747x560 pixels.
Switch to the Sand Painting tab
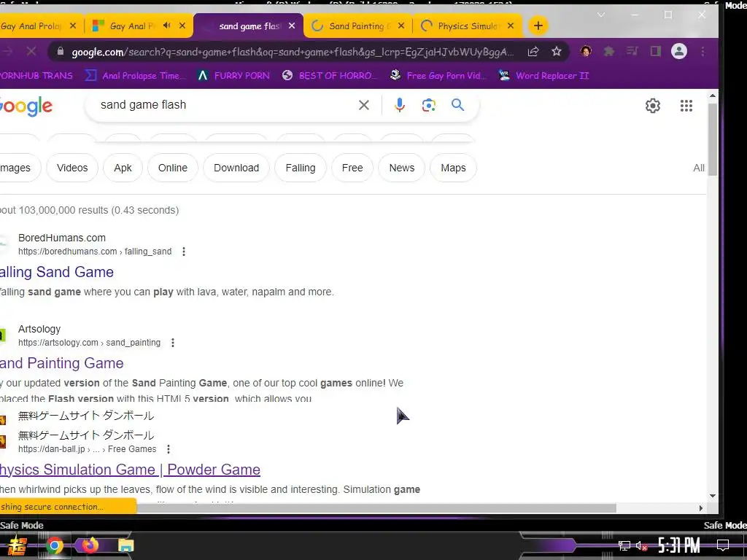359,26
